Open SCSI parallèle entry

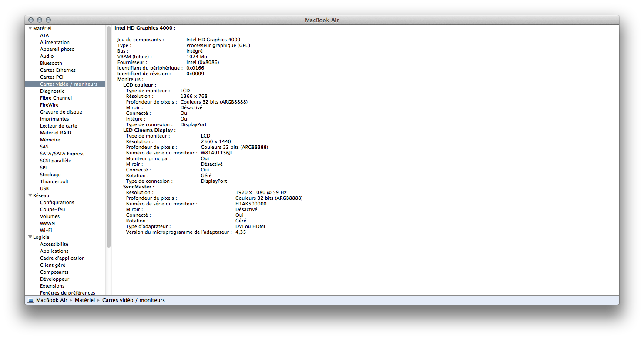click(x=56, y=161)
